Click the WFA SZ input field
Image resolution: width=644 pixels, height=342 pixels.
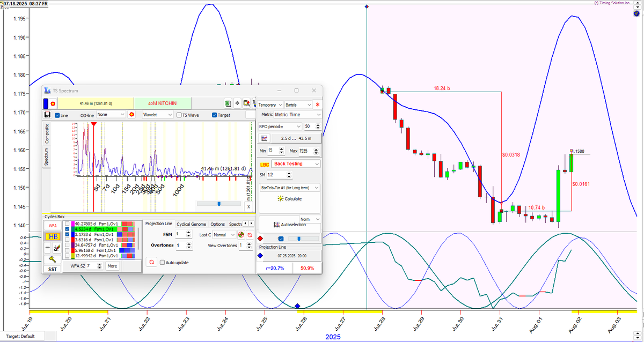point(92,265)
